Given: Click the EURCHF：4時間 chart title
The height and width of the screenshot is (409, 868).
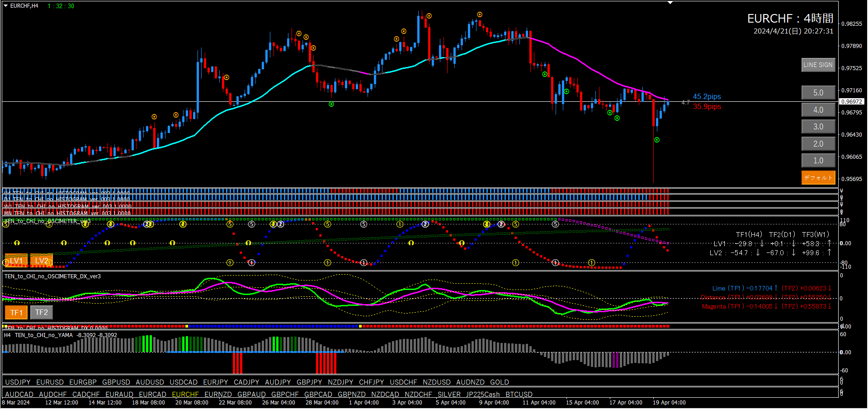Looking at the screenshot, I should [790, 19].
